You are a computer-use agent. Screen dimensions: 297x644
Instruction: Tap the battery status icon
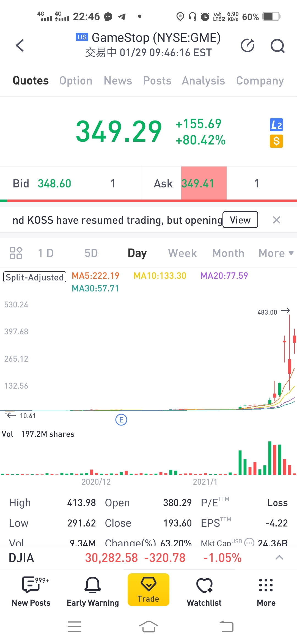tap(271, 17)
